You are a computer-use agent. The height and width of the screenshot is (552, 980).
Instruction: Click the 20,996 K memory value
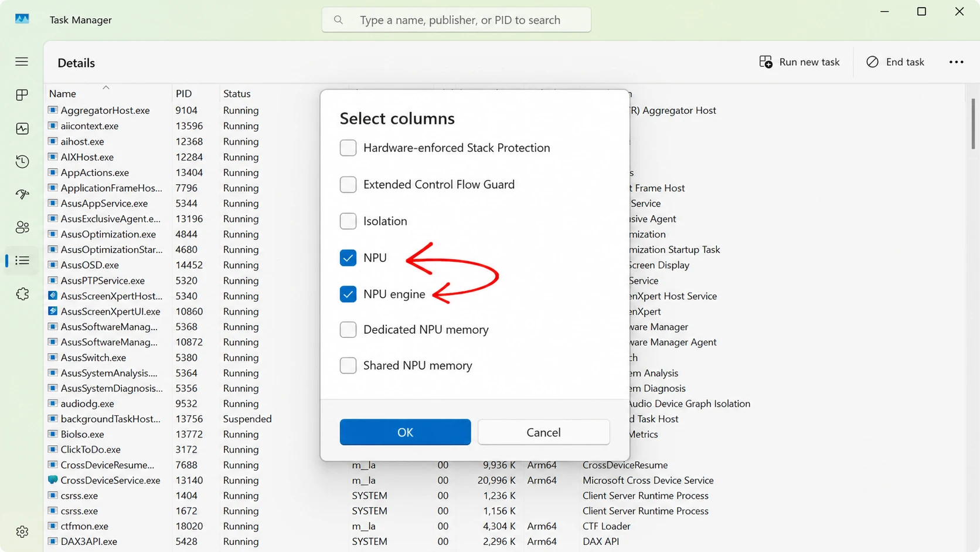click(496, 480)
